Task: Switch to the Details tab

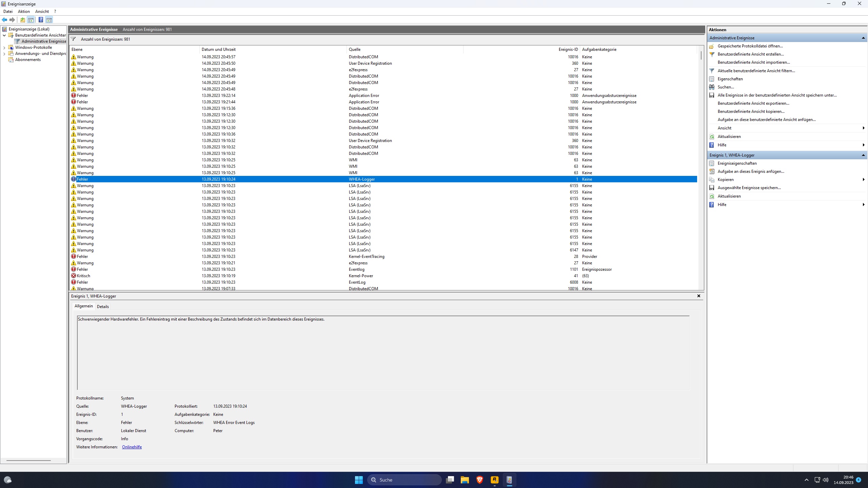Action: [x=103, y=306]
